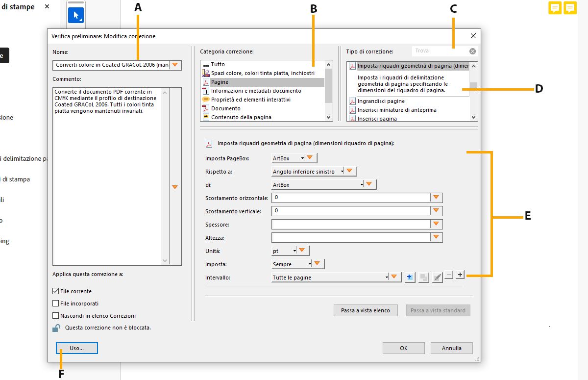
Task: Click orange variable arrow next to 'di' dropdown
Action: 369,184
